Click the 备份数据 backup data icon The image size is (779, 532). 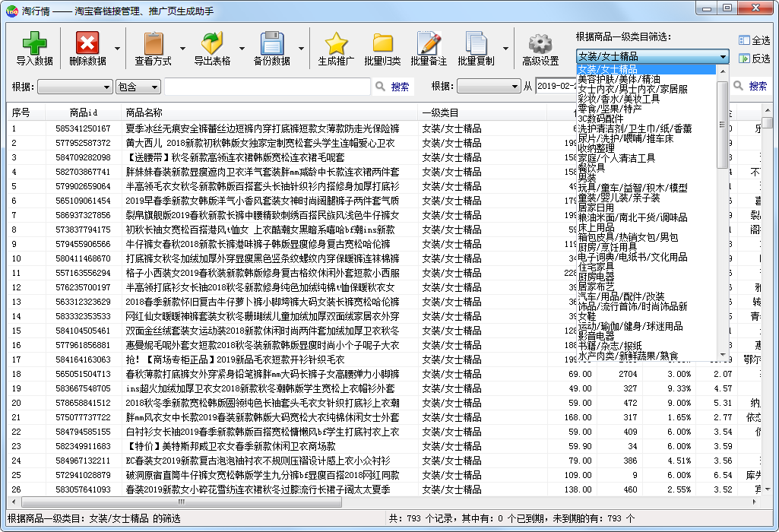[271, 49]
